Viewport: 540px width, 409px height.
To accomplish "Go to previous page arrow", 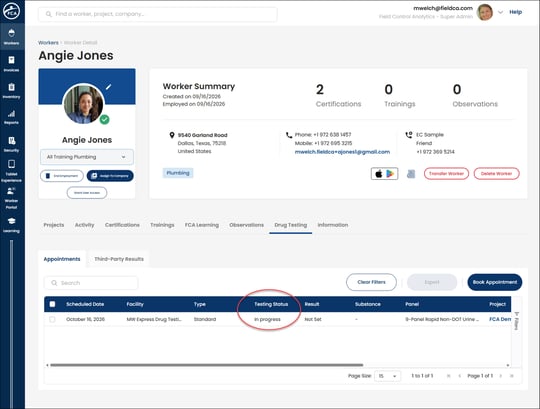I will coord(459,376).
